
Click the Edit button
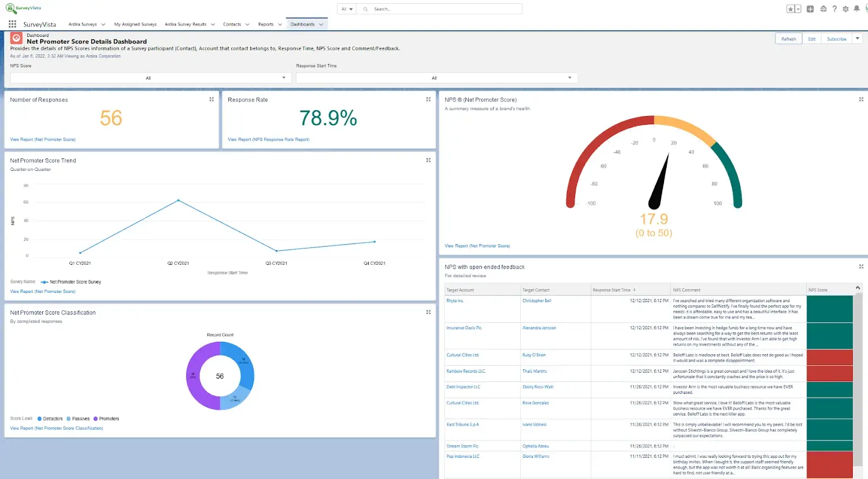812,39
